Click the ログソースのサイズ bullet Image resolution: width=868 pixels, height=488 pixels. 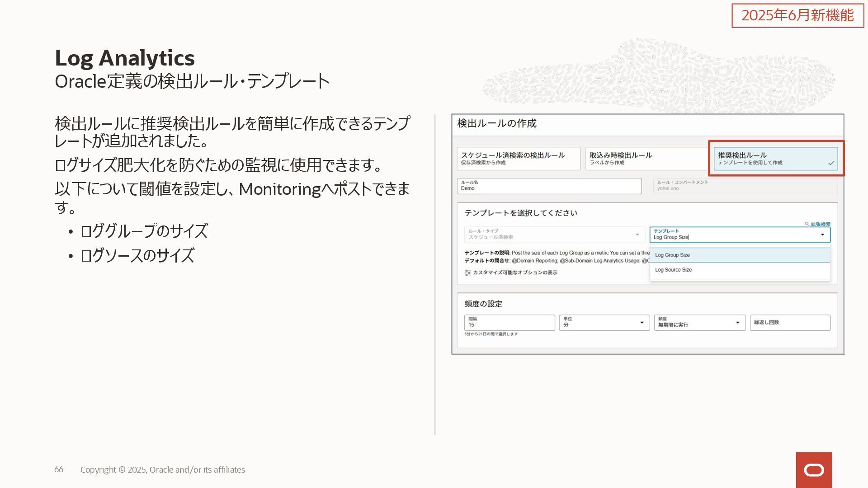pos(137,255)
